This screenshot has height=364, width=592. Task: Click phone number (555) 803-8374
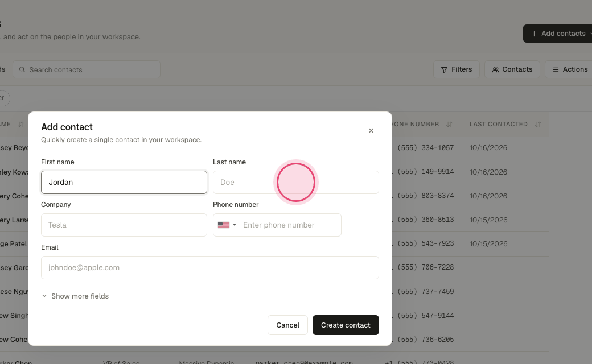click(x=426, y=196)
